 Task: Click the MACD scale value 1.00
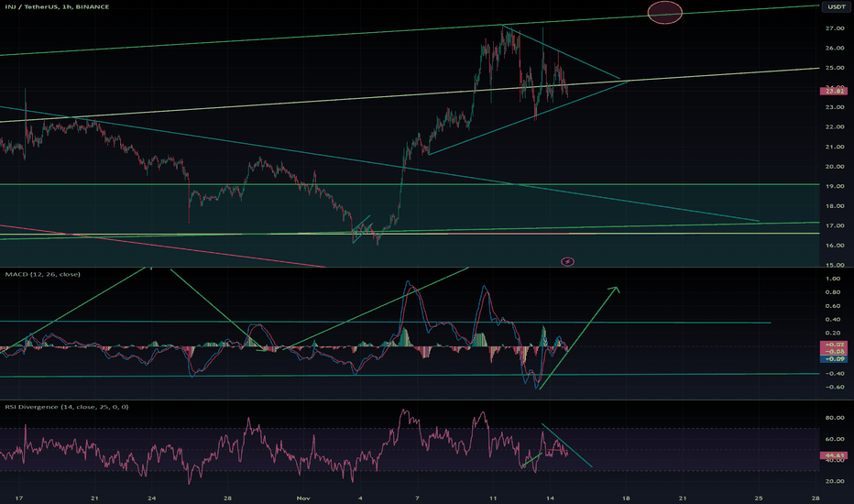coord(833,279)
